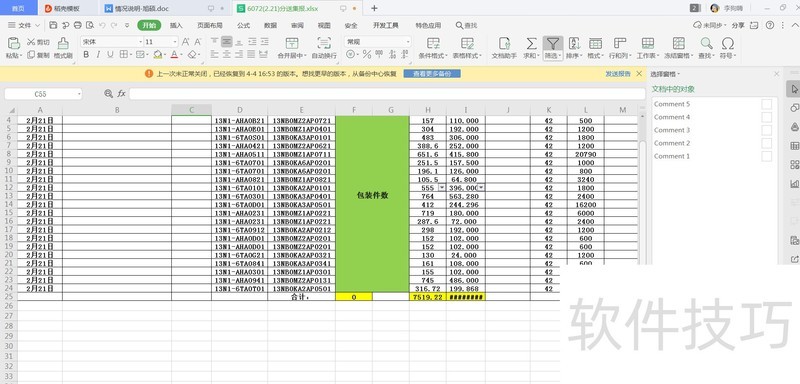Click the red font color swatch A

[174, 55]
